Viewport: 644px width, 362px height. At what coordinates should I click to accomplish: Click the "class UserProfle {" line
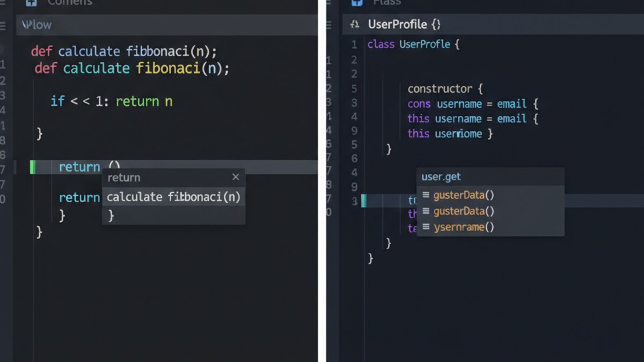[x=413, y=44]
